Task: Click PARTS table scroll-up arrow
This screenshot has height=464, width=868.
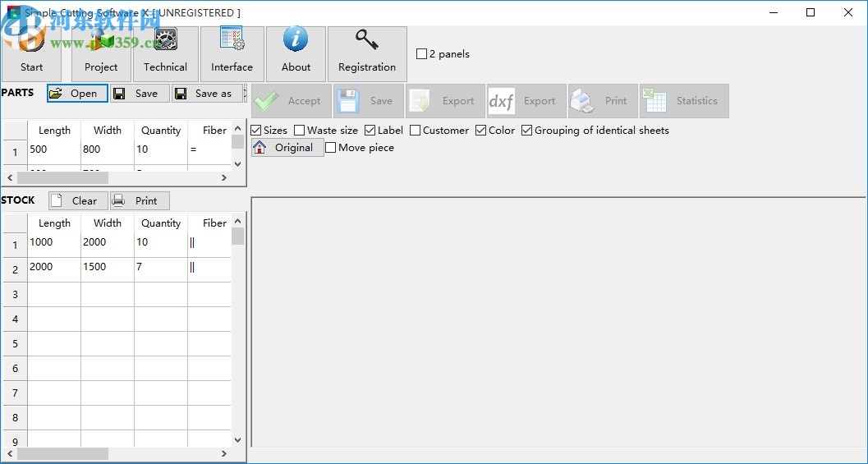Action: (x=237, y=128)
